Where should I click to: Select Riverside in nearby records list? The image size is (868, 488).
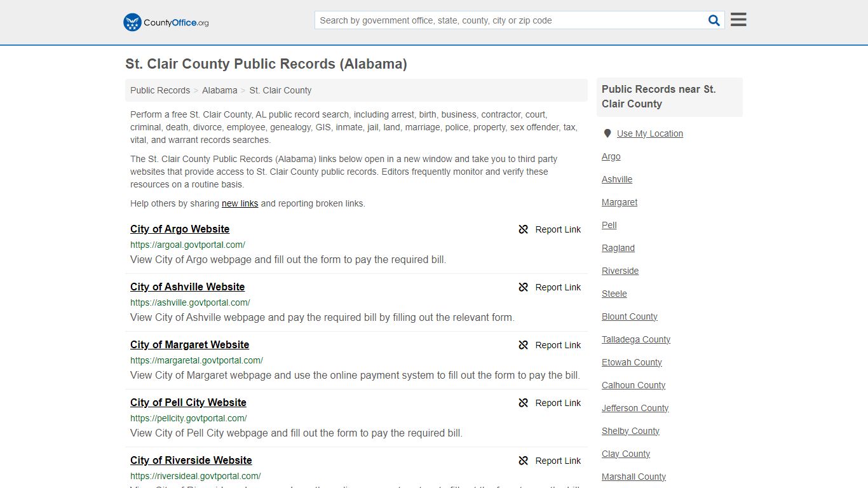[x=620, y=271]
